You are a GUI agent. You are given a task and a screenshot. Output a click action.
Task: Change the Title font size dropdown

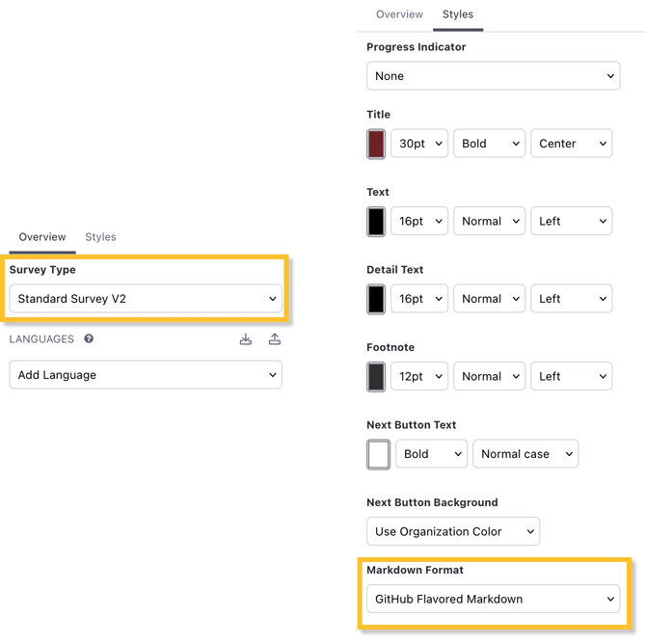(419, 144)
